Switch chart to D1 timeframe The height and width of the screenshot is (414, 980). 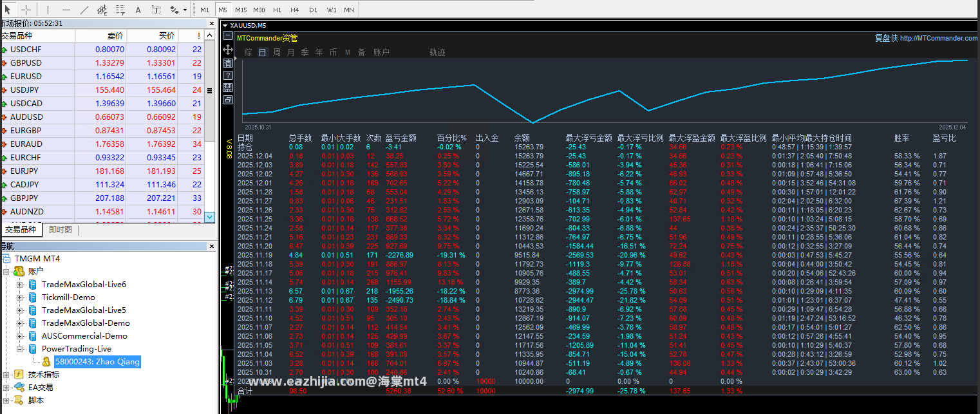[313, 10]
